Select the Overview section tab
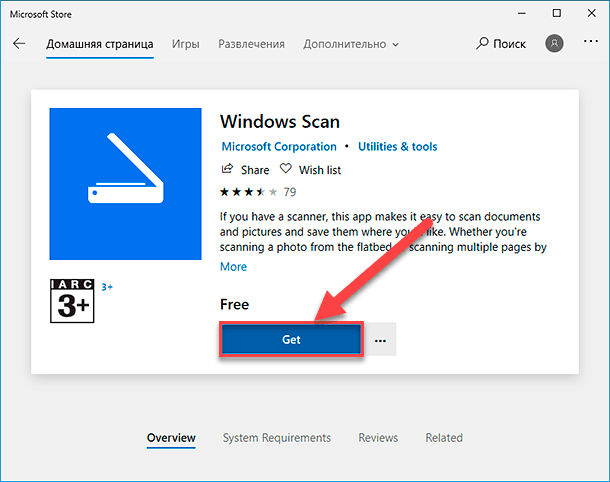This screenshot has width=610, height=482. click(x=171, y=438)
